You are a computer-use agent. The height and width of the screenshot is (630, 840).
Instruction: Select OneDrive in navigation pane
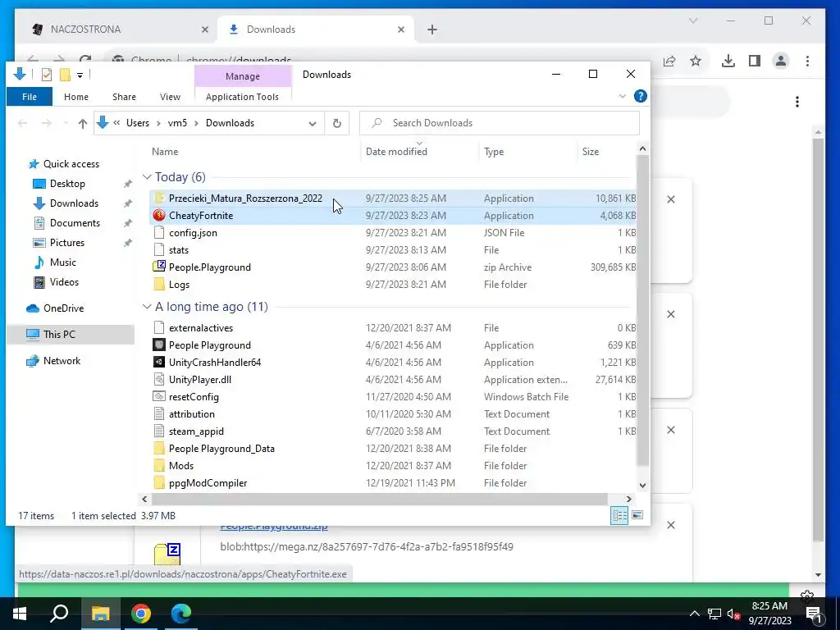[63, 308]
